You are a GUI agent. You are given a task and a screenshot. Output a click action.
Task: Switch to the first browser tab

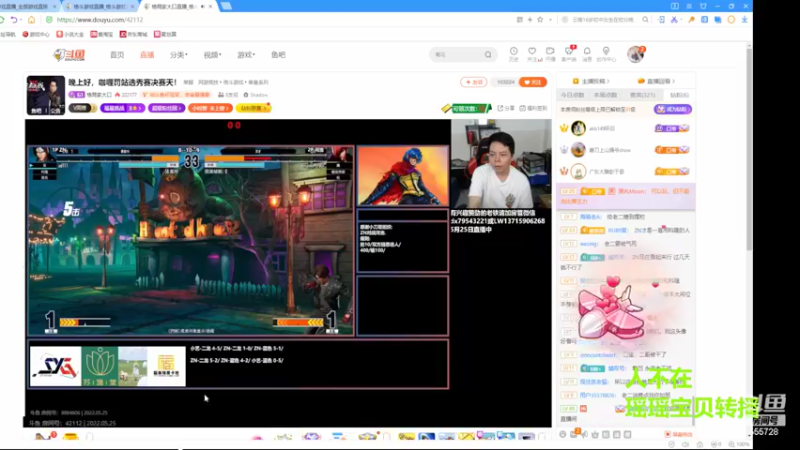[x=28, y=6]
